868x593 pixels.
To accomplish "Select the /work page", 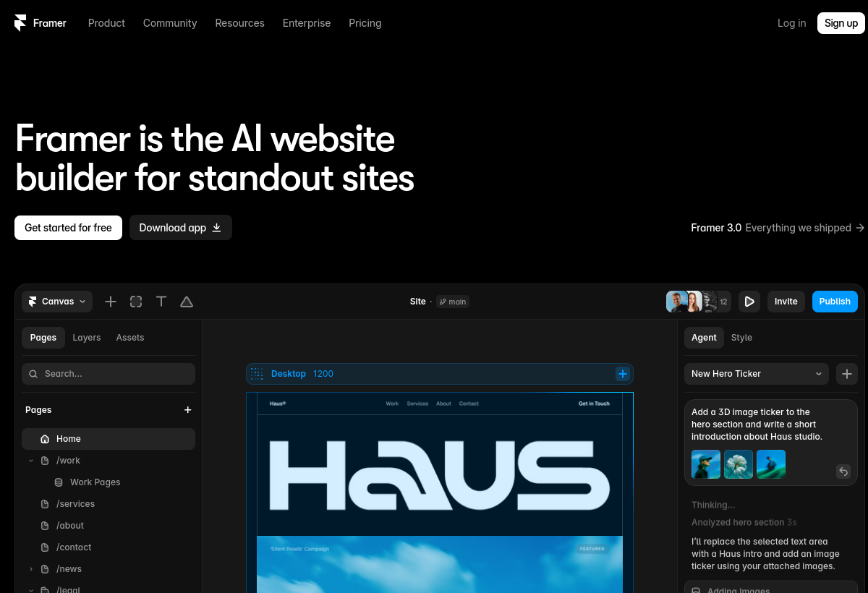I will coord(69,461).
